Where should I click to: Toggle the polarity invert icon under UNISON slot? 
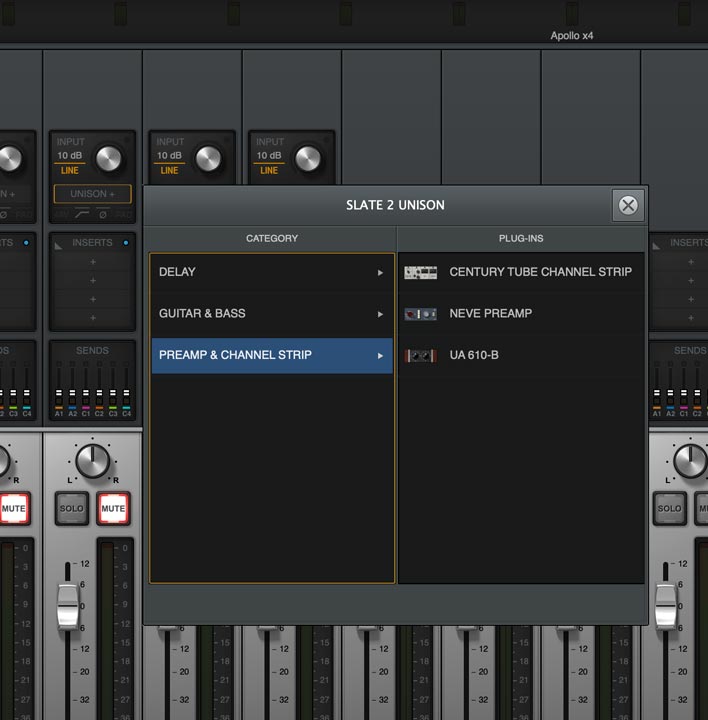point(103,214)
